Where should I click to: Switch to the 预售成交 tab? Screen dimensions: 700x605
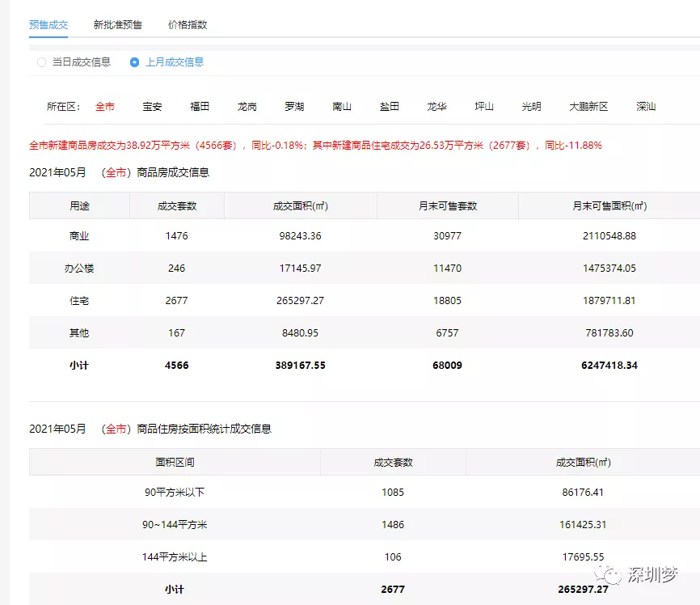click(48, 24)
